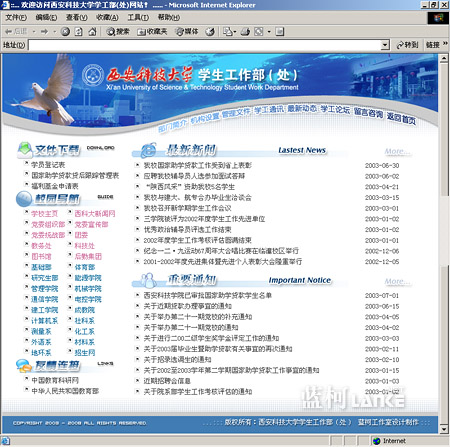Open the Search (搜索) toolbar button
450x447 pixels.
(x=118, y=32)
